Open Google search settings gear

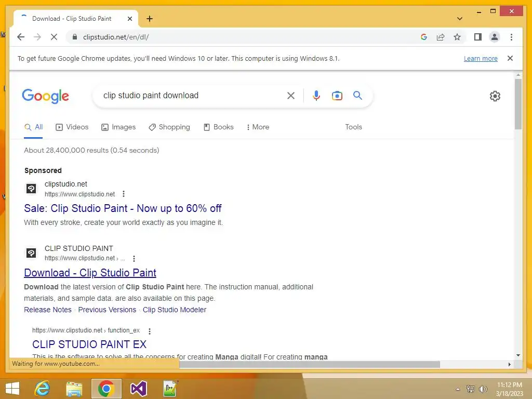coord(495,96)
